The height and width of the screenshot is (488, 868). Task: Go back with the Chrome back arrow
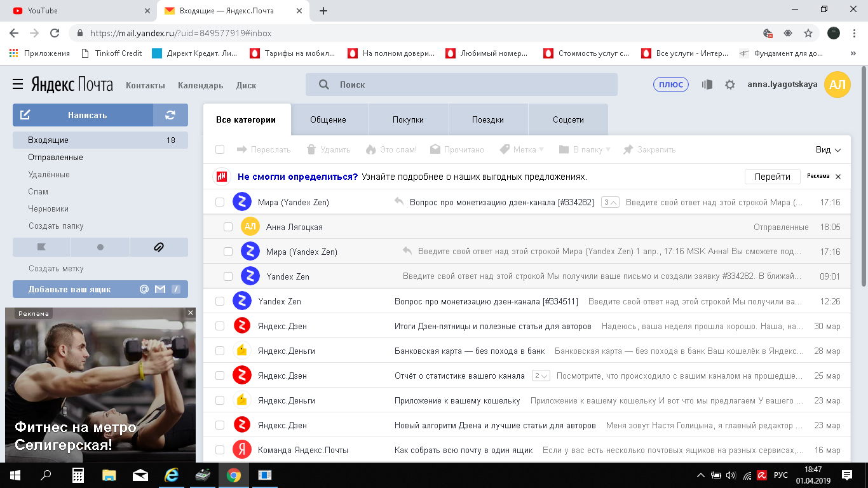click(14, 33)
